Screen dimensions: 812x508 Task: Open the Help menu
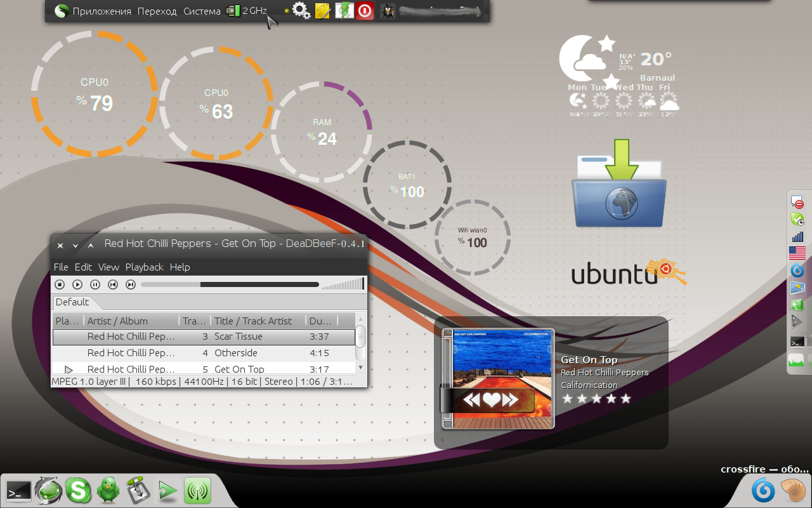(180, 267)
